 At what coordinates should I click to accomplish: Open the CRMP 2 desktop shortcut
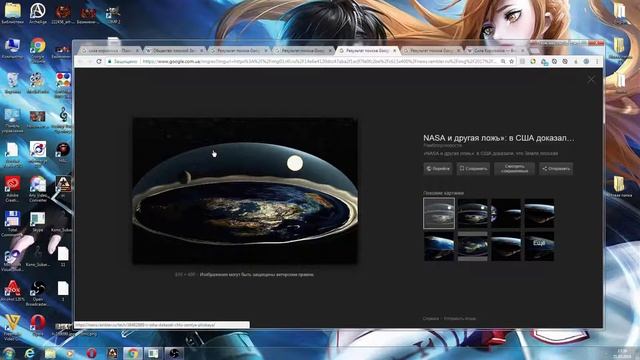click(113, 15)
